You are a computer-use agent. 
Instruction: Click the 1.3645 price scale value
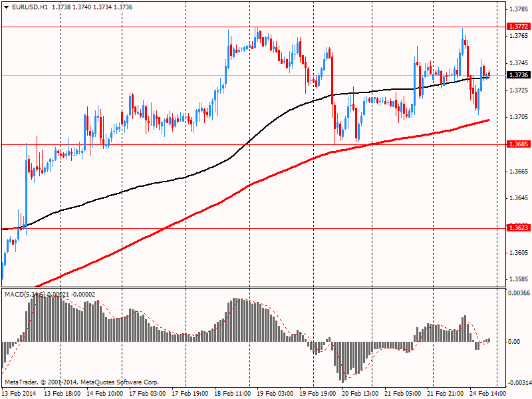coord(519,198)
